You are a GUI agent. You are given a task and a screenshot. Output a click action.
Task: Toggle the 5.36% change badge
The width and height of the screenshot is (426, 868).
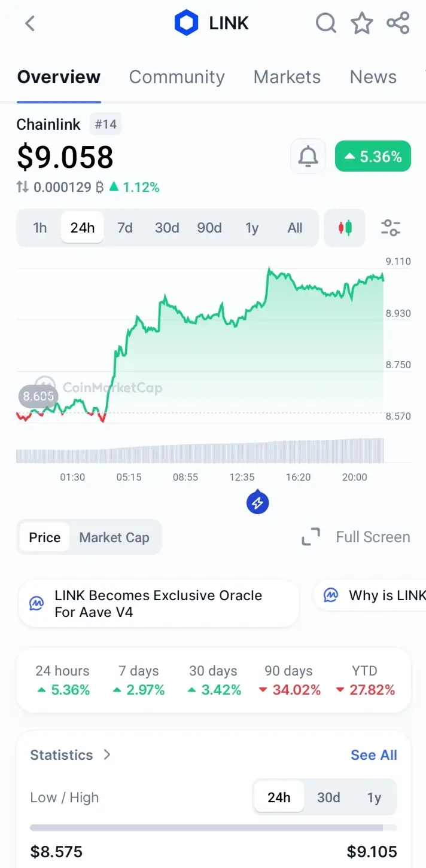point(373,157)
